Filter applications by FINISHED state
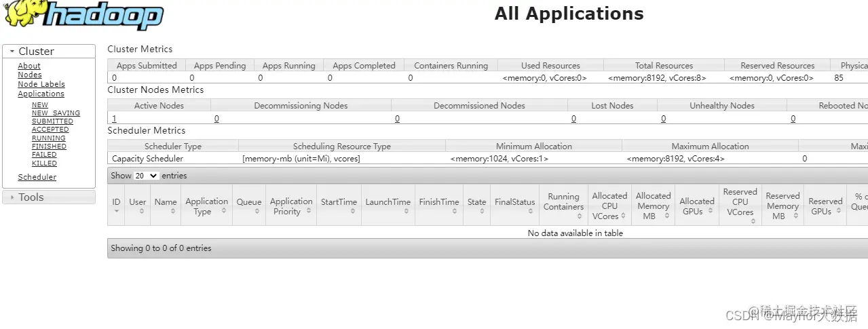The height and width of the screenshot is (329, 868). tap(49, 147)
